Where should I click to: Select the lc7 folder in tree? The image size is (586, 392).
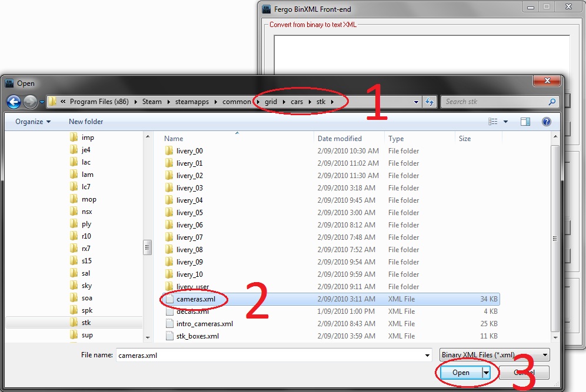tap(85, 187)
